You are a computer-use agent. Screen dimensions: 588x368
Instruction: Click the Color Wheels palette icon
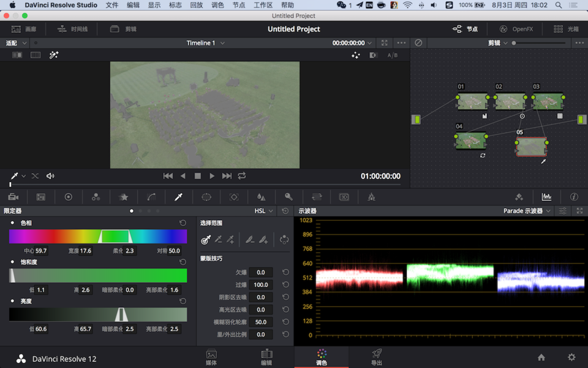[x=69, y=197]
